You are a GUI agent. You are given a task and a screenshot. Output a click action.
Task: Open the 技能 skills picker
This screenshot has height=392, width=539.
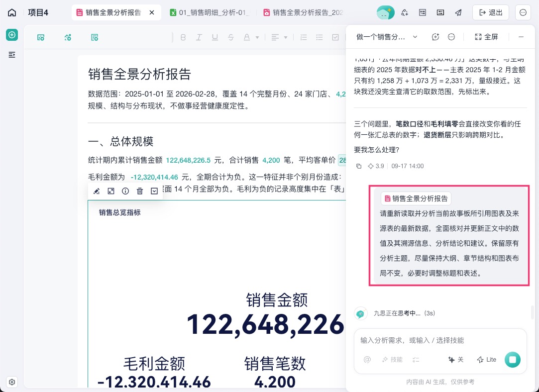[392, 360]
